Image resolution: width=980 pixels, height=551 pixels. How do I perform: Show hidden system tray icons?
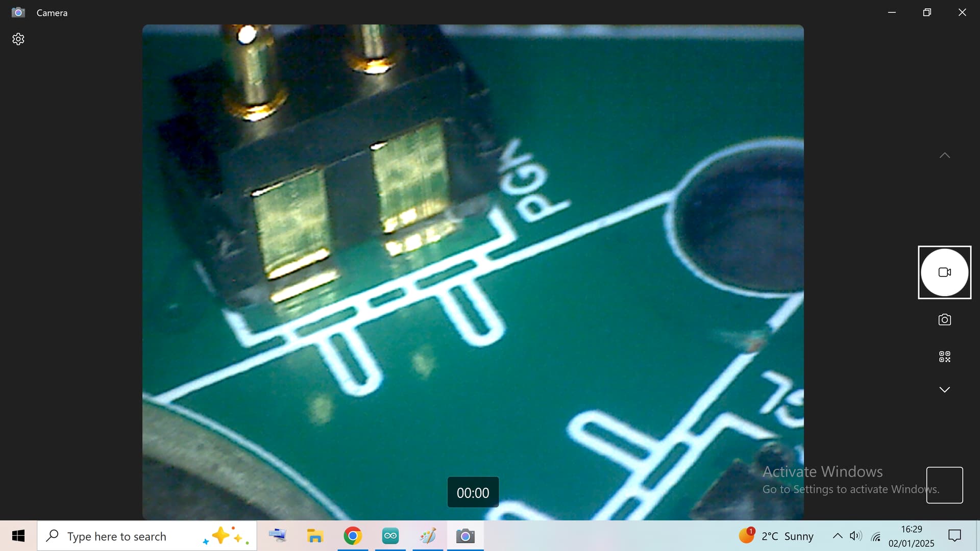(x=838, y=536)
